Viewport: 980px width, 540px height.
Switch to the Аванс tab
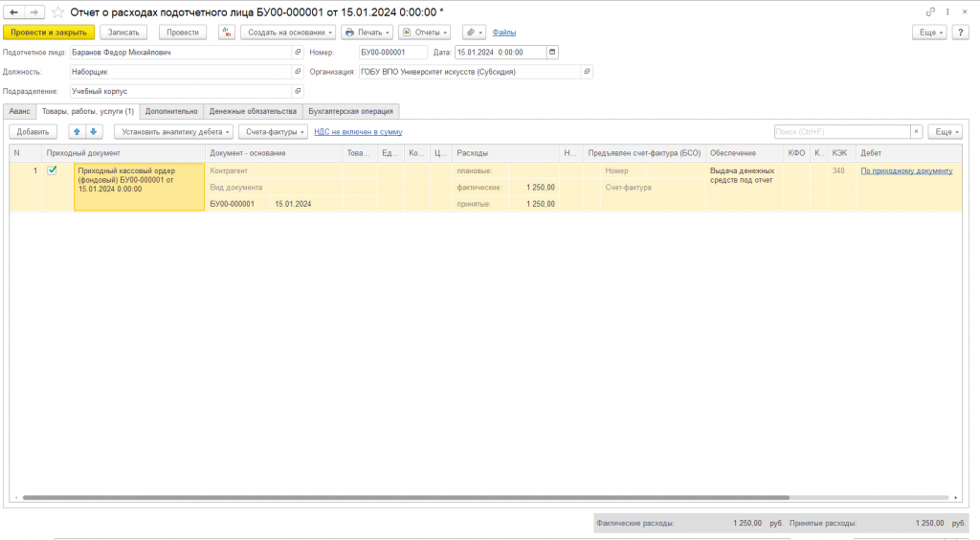tap(19, 111)
